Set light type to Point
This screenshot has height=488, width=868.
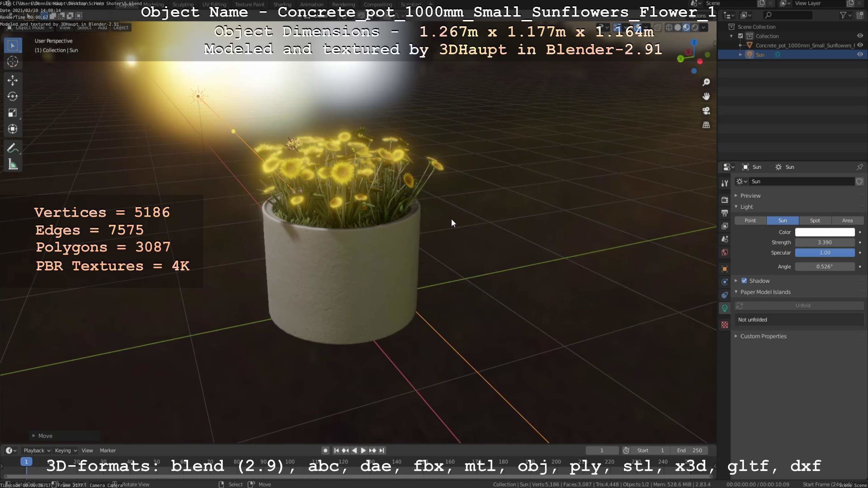(750, 221)
